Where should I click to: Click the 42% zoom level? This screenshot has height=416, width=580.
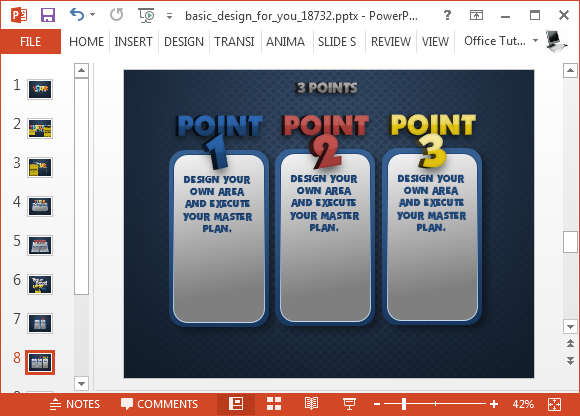pyautogui.click(x=523, y=404)
